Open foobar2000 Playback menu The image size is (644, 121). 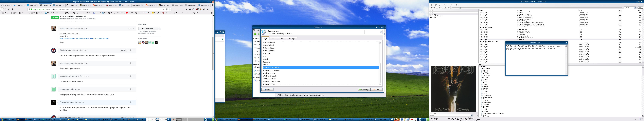[446, 5]
